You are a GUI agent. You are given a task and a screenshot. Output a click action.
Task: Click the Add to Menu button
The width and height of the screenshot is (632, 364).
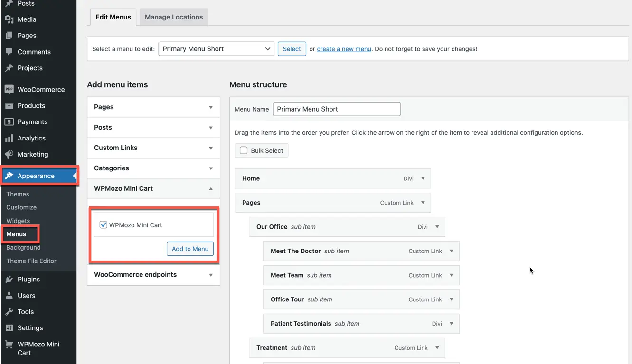(190, 249)
